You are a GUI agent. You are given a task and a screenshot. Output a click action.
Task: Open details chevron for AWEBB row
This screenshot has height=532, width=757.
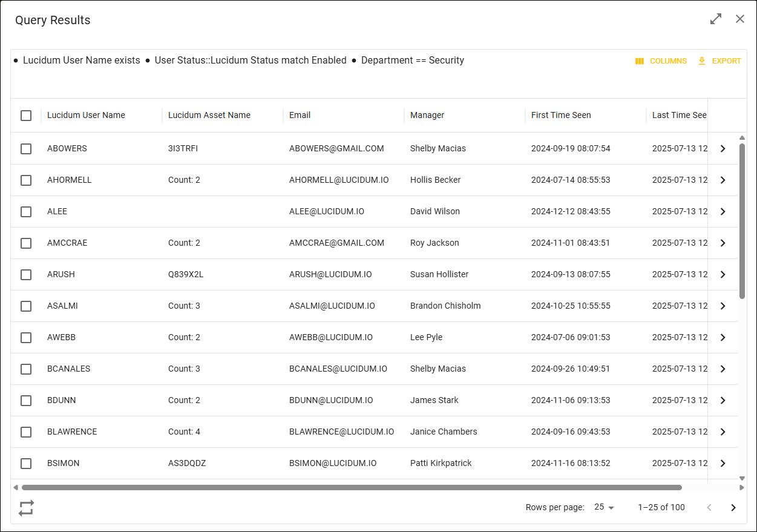[x=723, y=338]
